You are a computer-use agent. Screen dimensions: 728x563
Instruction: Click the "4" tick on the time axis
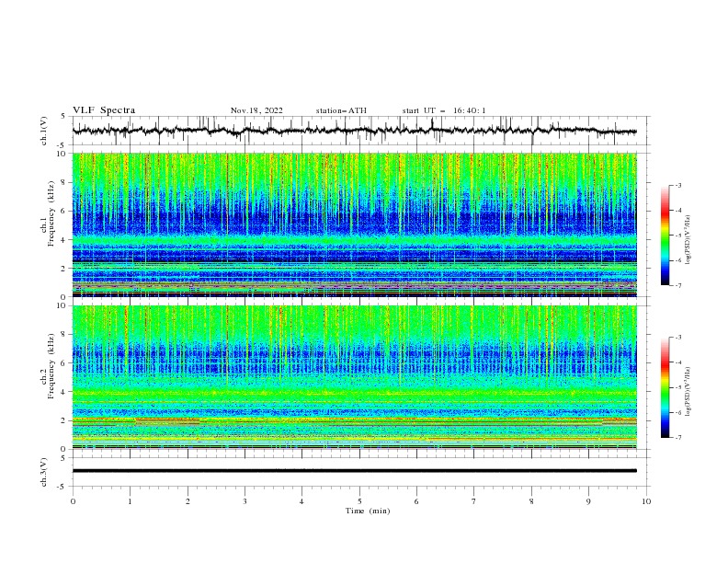[301, 501]
